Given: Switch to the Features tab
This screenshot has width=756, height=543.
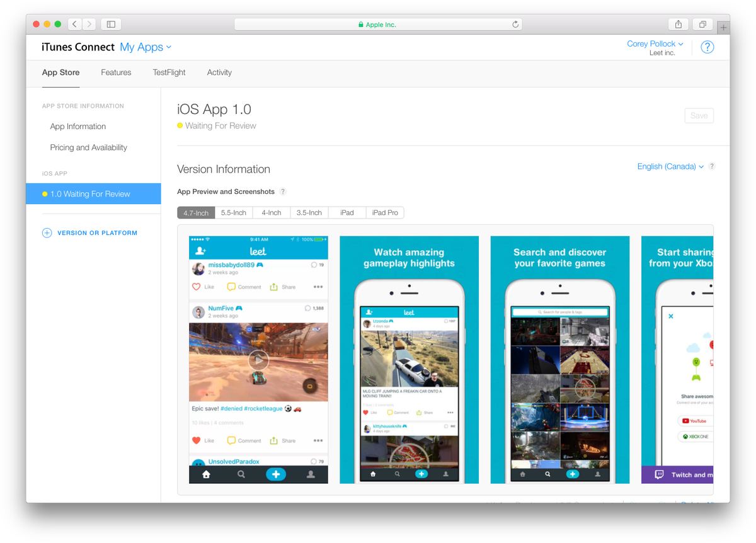Looking at the screenshot, I should 116,72.
